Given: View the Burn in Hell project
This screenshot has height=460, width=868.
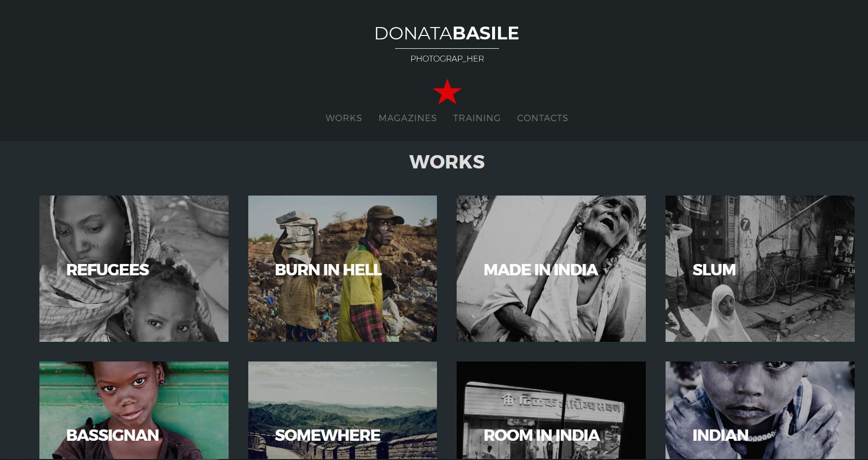Looking at the screenshot, I should 342,268.
